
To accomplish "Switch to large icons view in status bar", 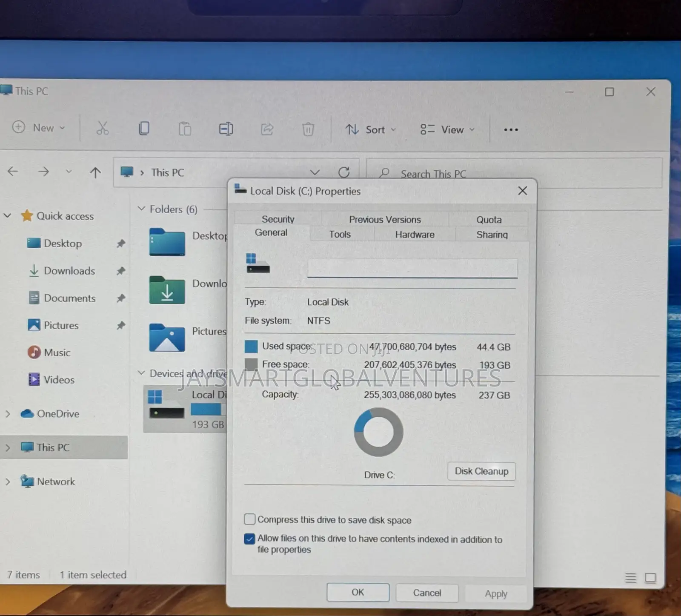I will [650, 578].
